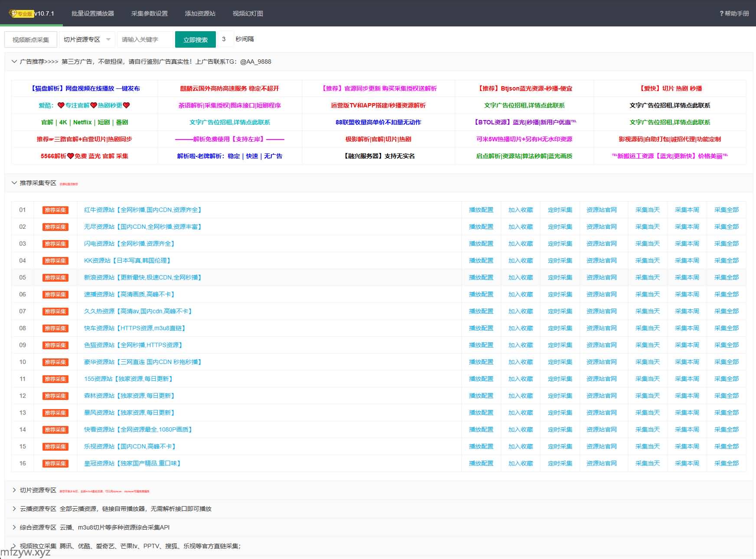Collapse the 推荐采集专区 section
756x559 pixels.
tap(14, 183)
